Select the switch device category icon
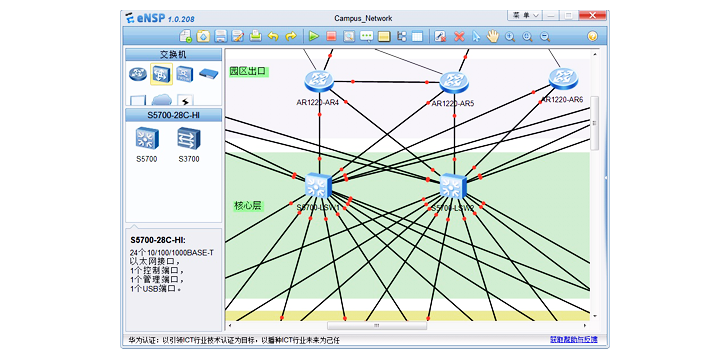This screenshot has width=712, height=360. click(161, 74)
